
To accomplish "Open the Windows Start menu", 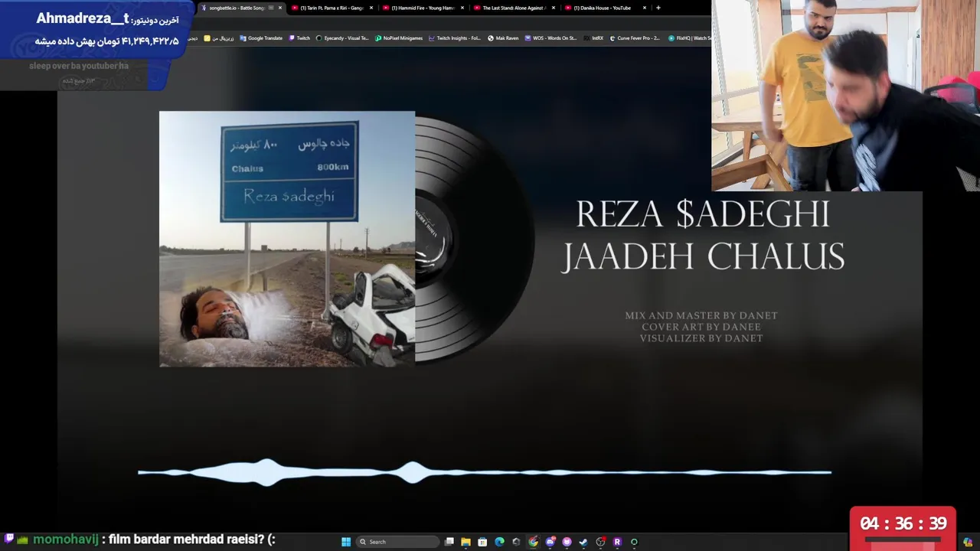I will [x=346, y=542].
